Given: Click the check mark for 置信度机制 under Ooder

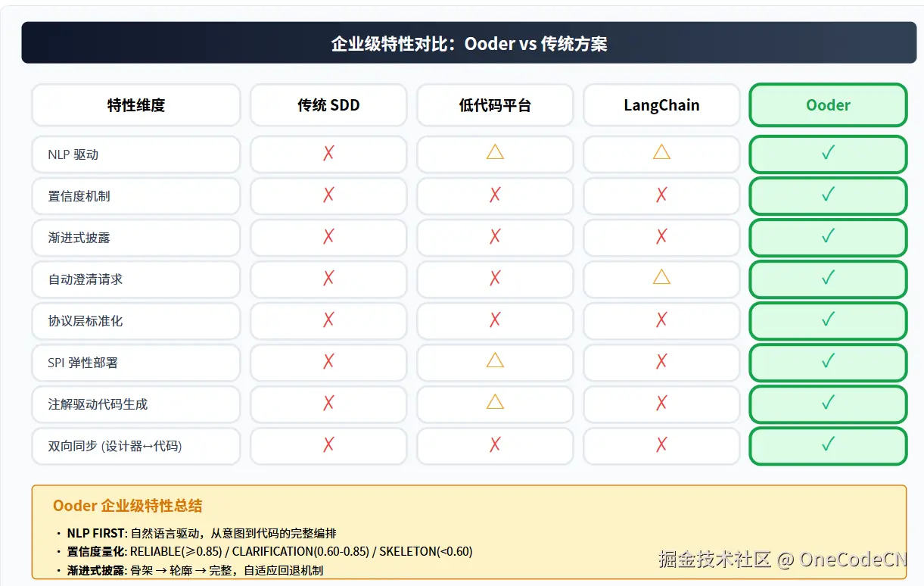Looking at the screenshot, I should pyautogui.click(x=828, y=195).
